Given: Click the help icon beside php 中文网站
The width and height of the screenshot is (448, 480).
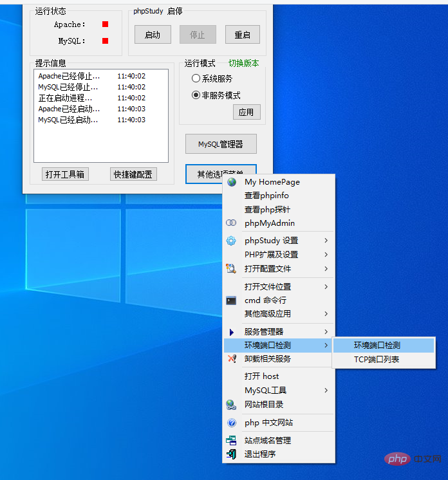Looking at the screenshot, I should 232,423.
